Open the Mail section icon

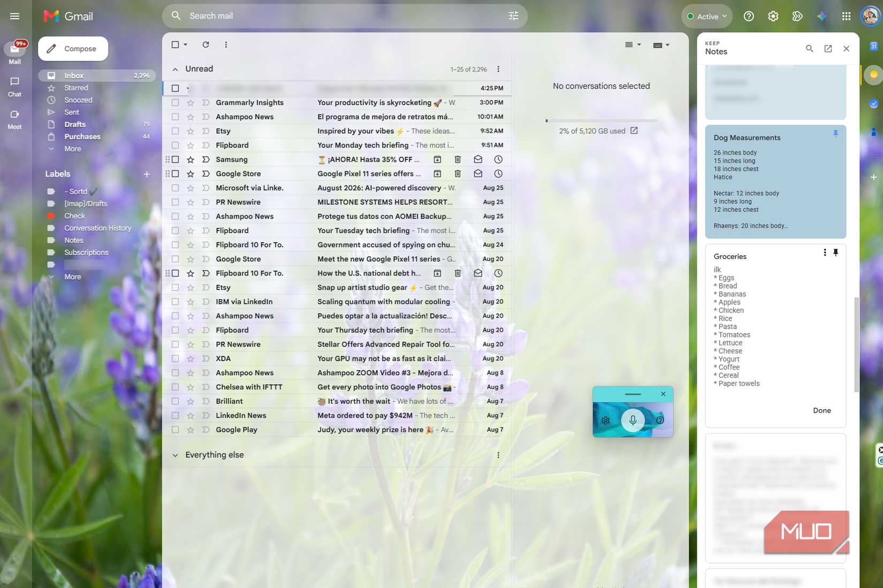pos(15,49)
